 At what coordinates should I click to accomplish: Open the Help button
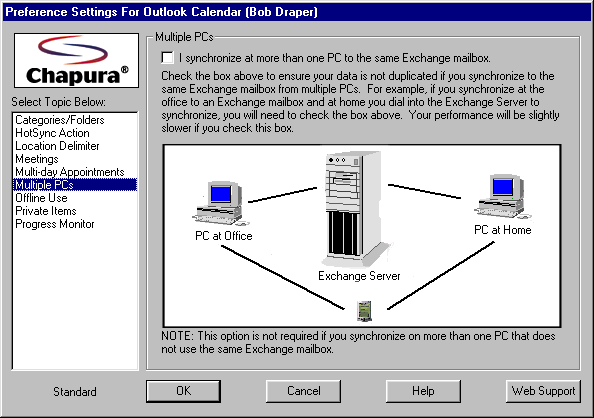[423, 391]
